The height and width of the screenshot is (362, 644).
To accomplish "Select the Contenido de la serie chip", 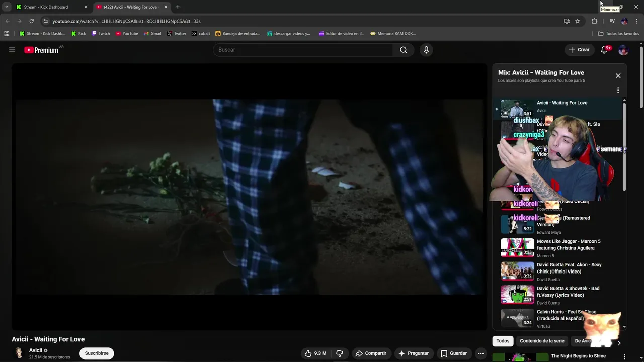I will coord(542,341).
